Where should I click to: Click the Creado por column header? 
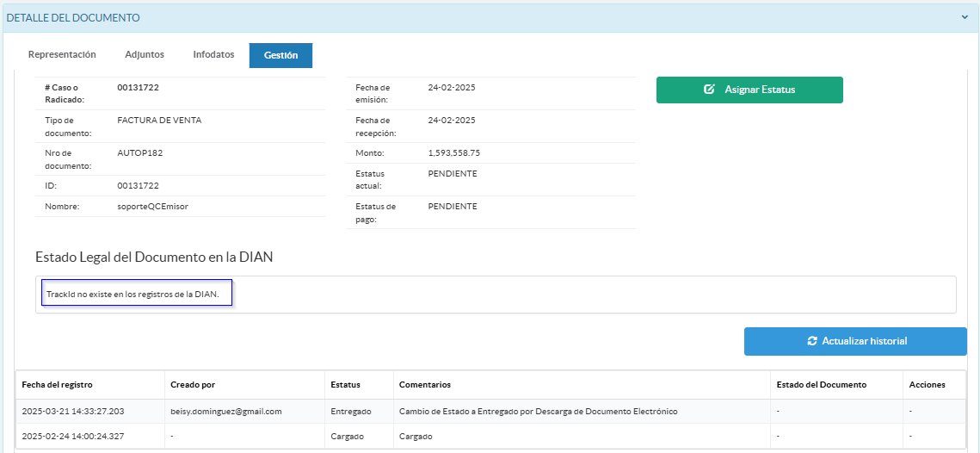point(193,384)
